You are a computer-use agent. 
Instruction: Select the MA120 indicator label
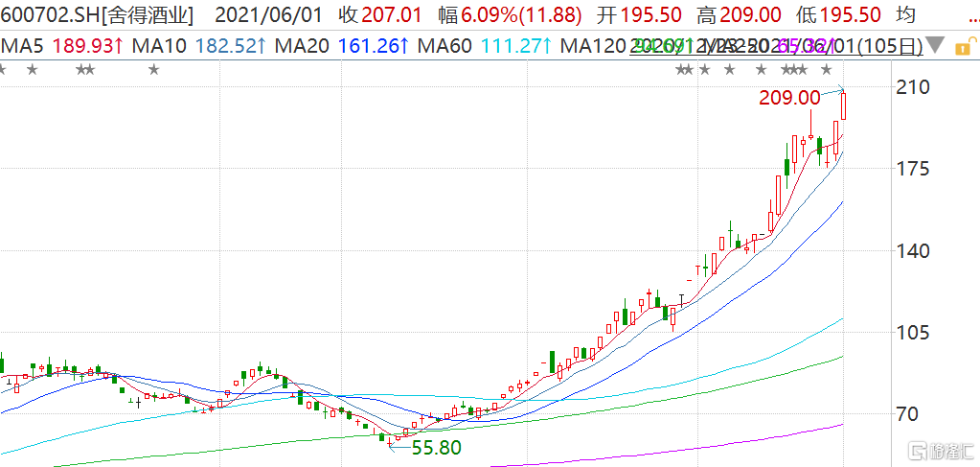click(x=592, y=45)
